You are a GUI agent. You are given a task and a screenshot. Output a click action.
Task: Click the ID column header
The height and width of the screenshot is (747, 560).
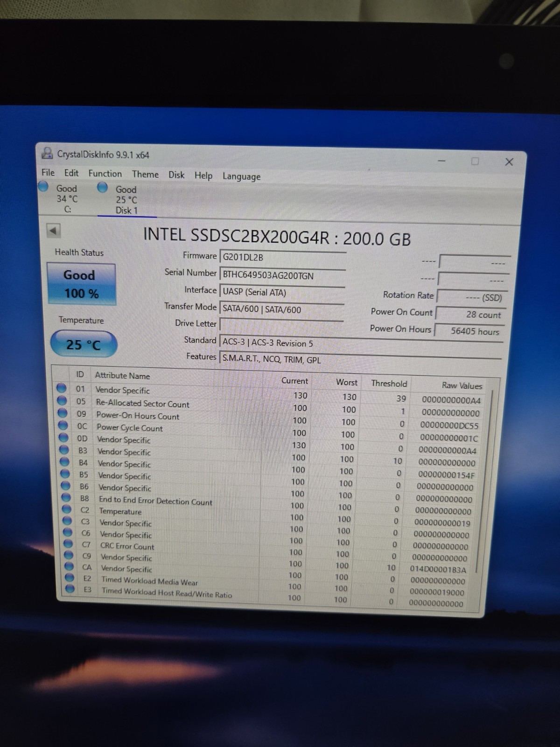point(80,374)
